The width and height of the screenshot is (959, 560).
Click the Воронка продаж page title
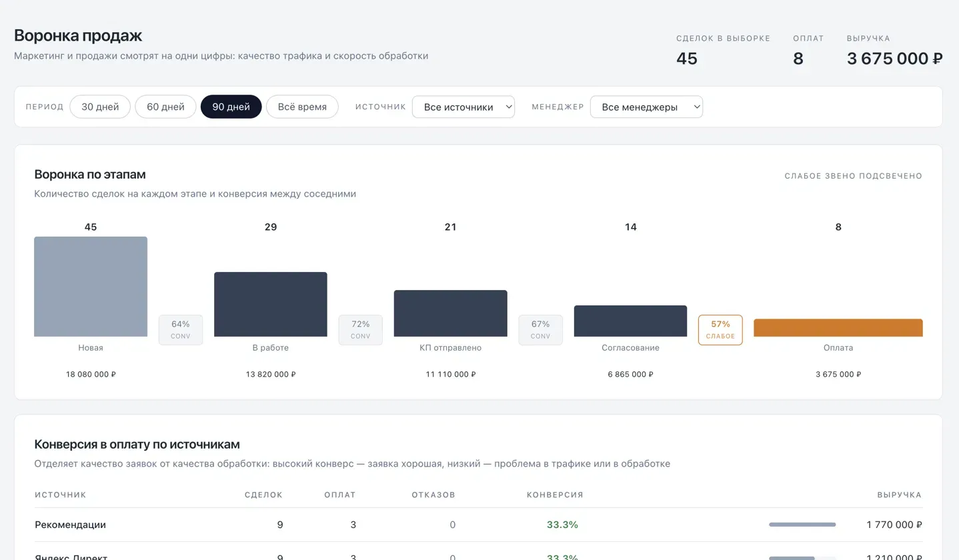tap(78, 35)
